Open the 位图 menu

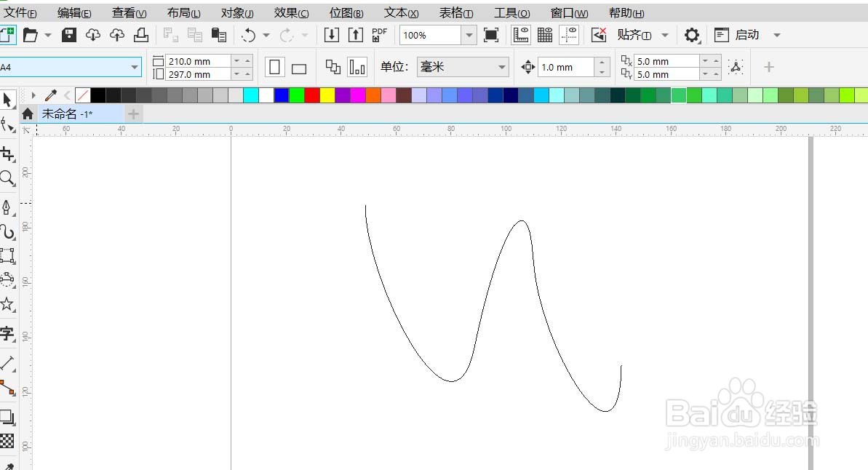[346, 13]
